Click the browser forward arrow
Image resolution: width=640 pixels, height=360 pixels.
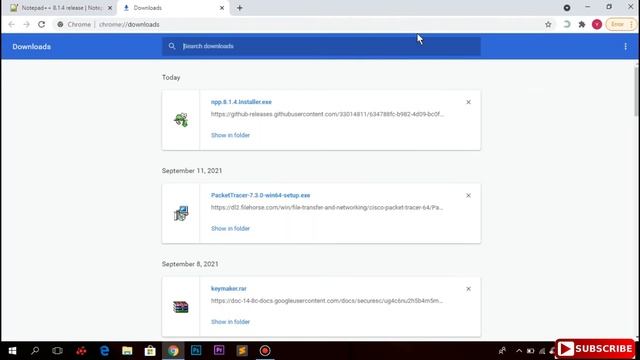pos(27,24)
